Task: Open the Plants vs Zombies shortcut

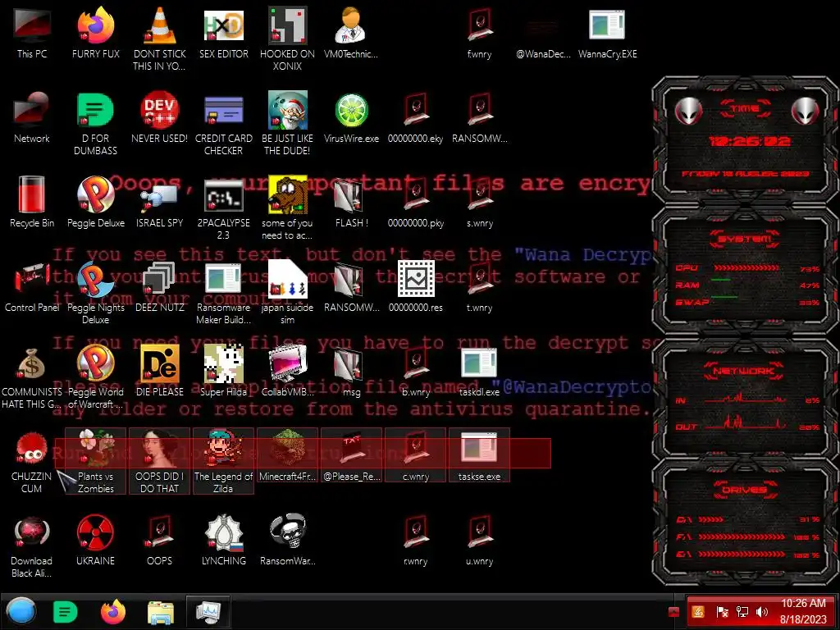Action: [95, 461]
